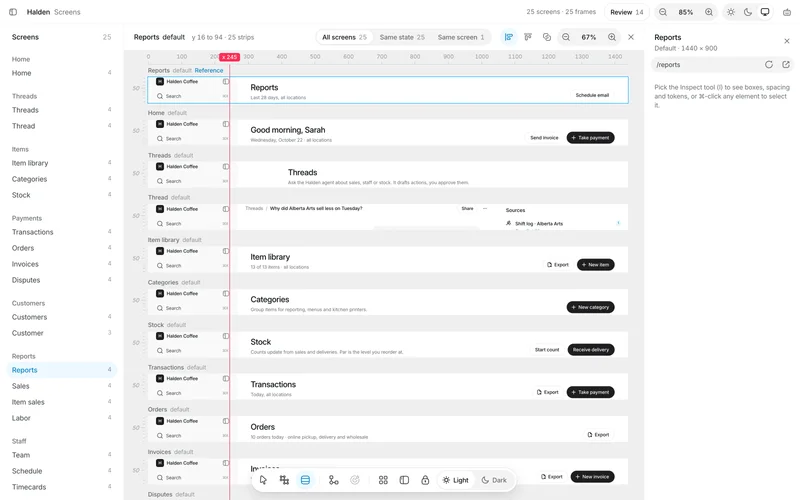The height and width of the screenshot is (500, 800).
Task: Open the Schedule screen in the sidebar
Action: [61, 471]
